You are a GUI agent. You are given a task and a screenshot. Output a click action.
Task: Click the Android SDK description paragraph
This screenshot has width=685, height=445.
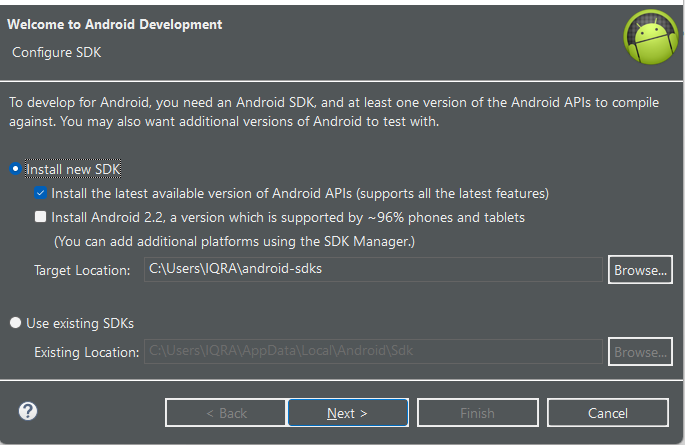click(x=334, y=112)
